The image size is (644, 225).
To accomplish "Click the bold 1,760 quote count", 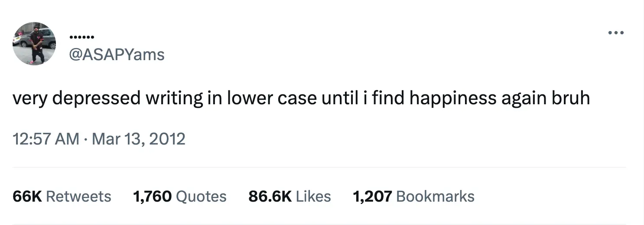I will pos(153,196).
